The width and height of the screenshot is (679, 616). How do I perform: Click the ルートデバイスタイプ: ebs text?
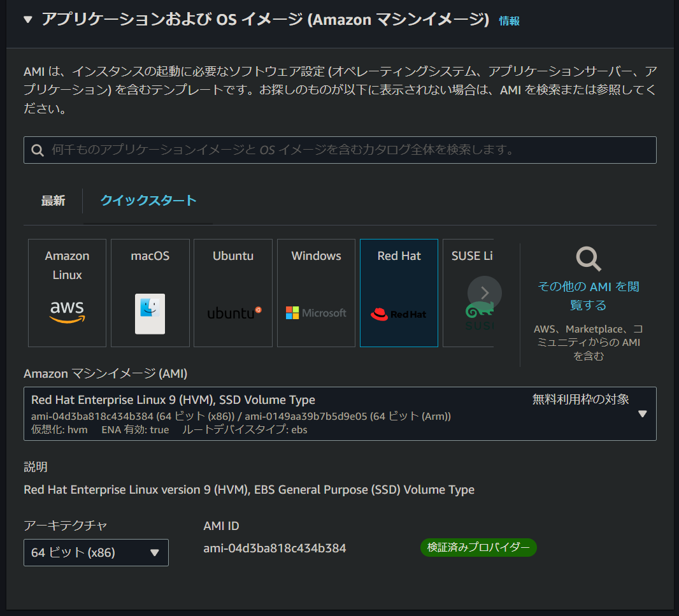coord(245,430)
